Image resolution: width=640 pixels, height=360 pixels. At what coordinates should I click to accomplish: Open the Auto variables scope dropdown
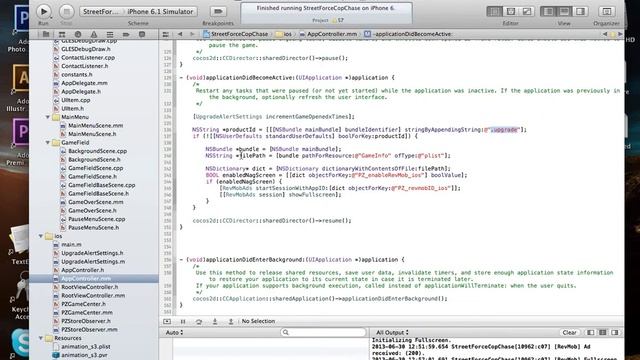click(174, 333)
